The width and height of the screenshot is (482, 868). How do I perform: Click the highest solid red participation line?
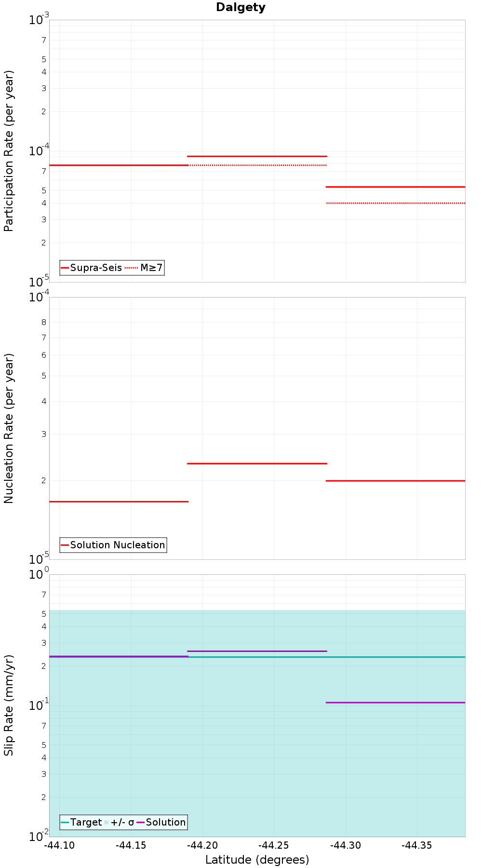(257, 156)
